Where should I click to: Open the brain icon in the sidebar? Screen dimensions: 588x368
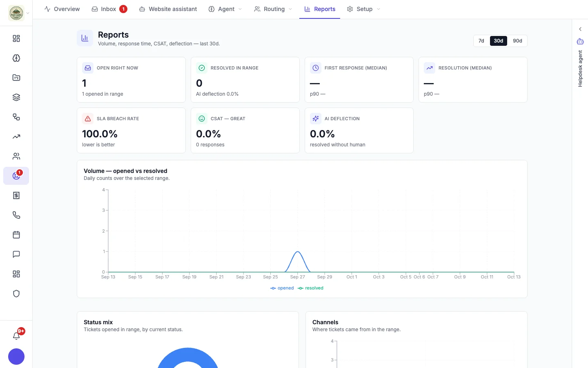pyautogui.click(x=16, y=58)
